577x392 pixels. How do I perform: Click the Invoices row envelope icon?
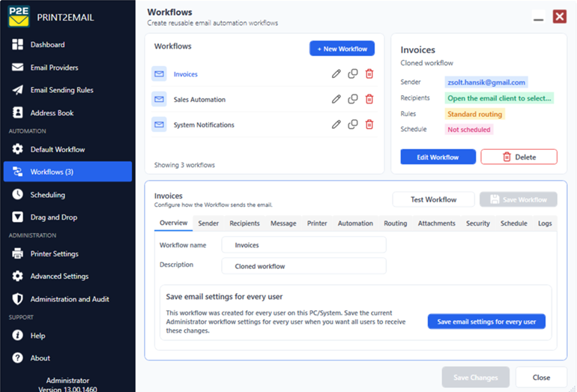[159, 74]
